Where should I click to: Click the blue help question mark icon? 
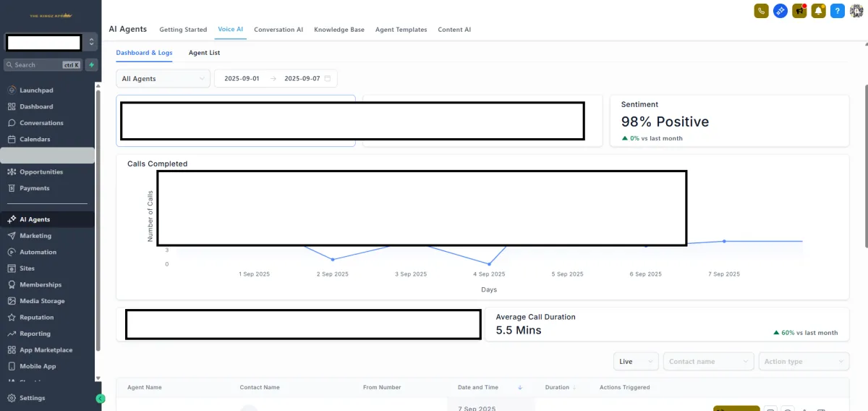click(x=838, y=11)
